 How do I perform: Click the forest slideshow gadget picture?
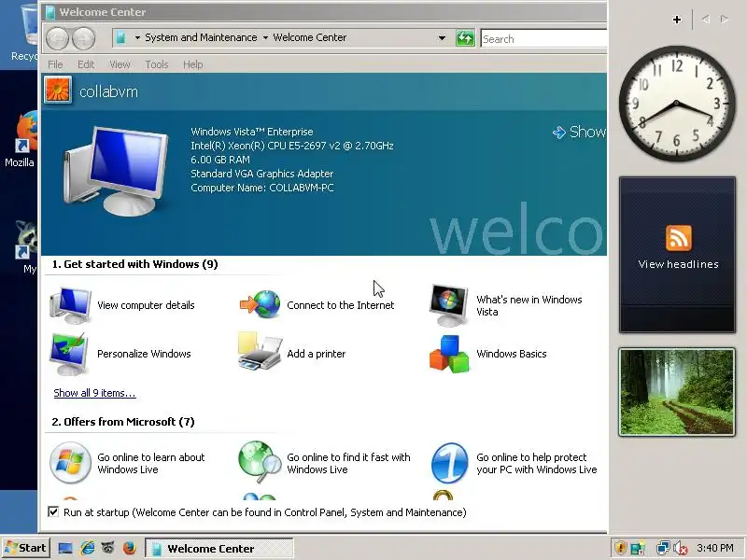coord(677,392)
